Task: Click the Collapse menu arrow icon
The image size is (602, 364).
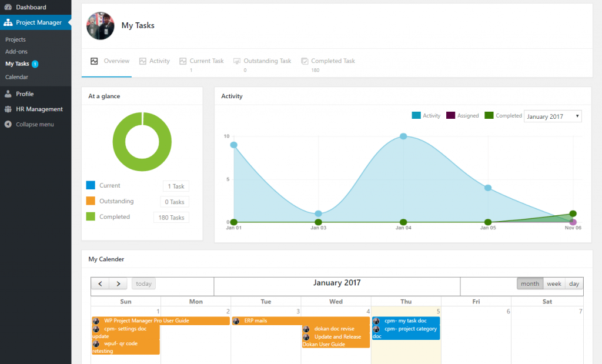Action: [7, 124]
